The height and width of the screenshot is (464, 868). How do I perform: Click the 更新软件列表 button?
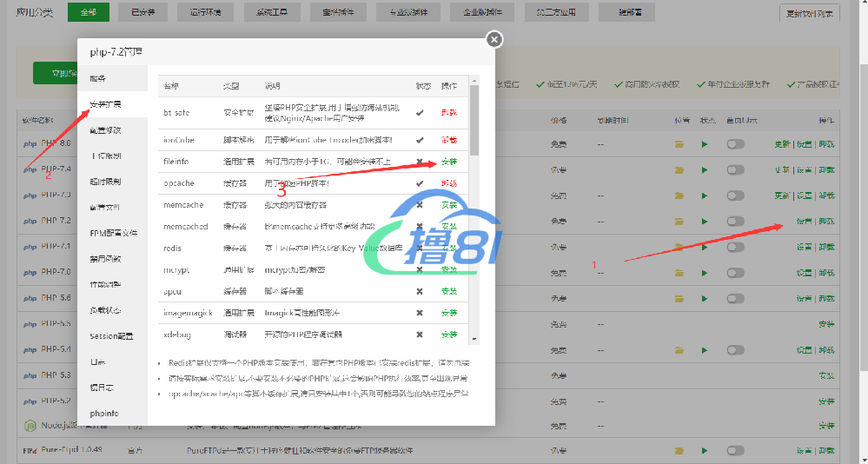point(809,13)
